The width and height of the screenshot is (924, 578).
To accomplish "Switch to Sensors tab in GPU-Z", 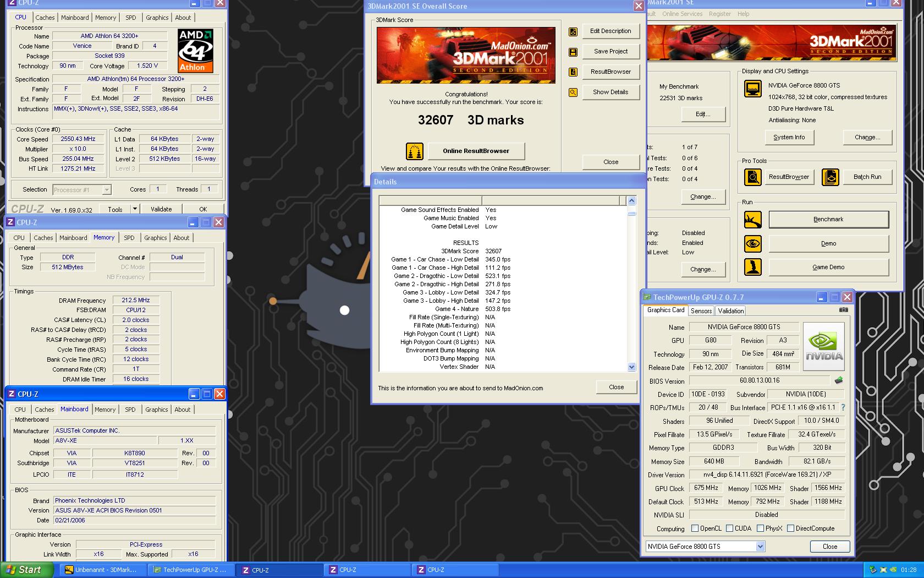I will pos(701,311).
